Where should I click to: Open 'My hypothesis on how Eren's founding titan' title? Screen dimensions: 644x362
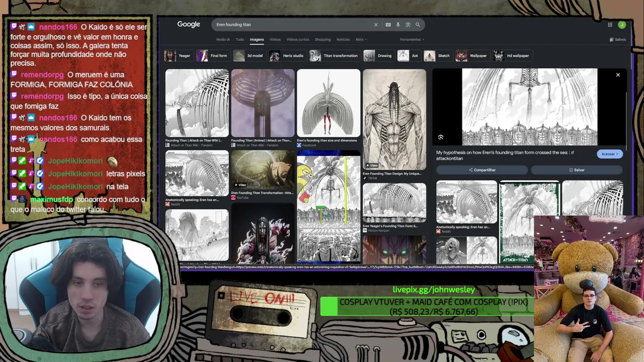point(505,155)
